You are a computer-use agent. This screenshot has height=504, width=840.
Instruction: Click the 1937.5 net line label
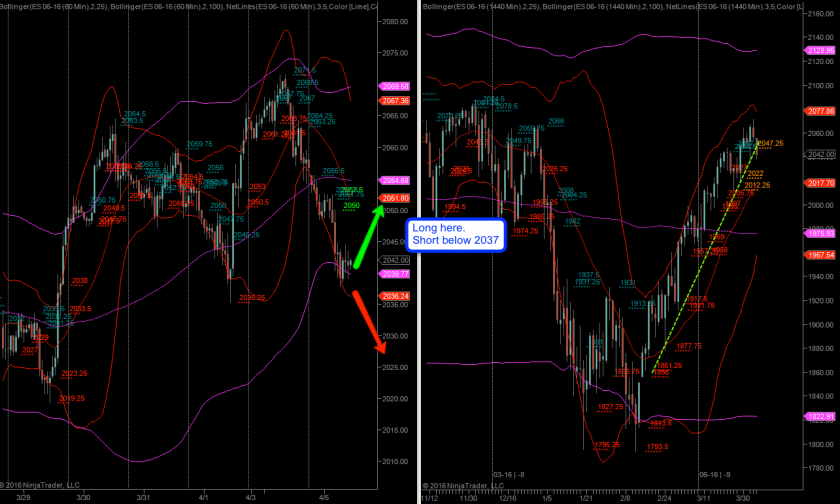[588, 275]
